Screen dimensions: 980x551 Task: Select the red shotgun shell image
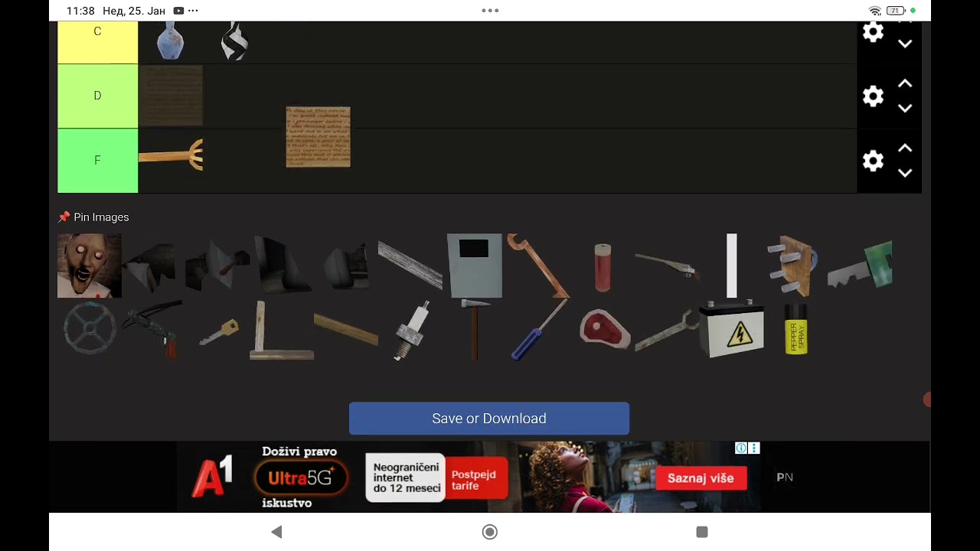603,267
